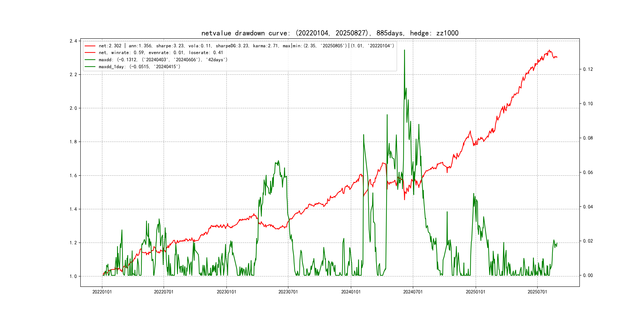Click the chart title text
Screen dimensions: 644x322
(330, 33)
